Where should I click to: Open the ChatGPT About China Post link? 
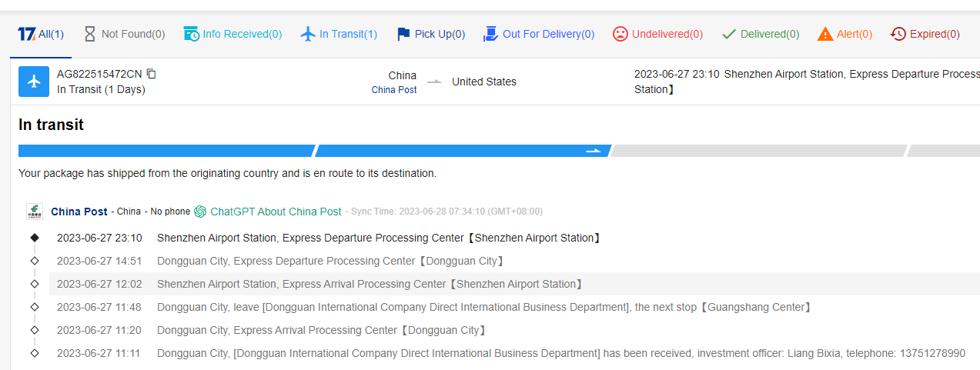pyautogui.click(x=276, y=212)
